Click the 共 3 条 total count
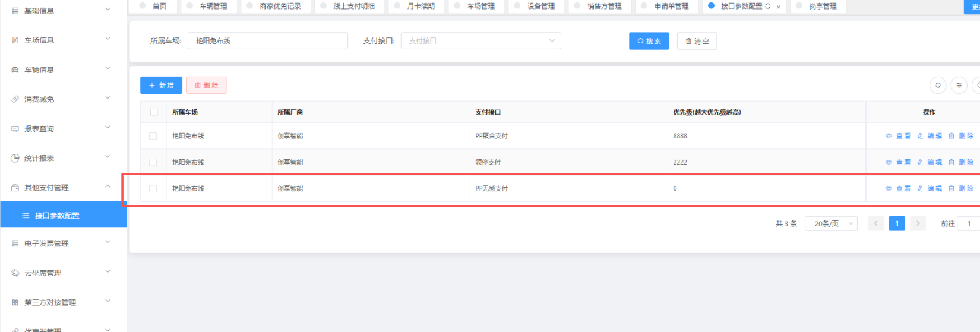The height and width of the screenshot is (332, 980). click(x=786, y=224)
